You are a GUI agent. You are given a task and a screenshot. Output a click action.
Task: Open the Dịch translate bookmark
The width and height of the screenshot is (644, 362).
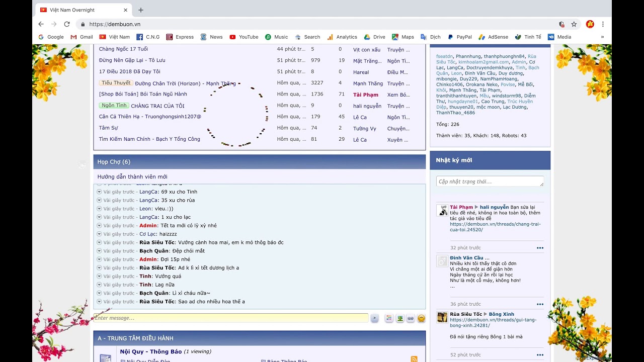(x=431, y=37)
